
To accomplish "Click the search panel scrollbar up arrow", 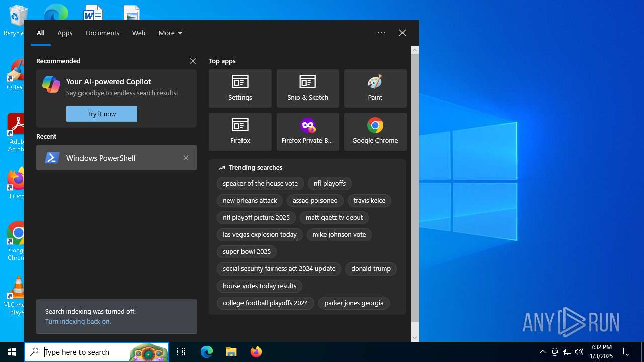I will (415, 50).
